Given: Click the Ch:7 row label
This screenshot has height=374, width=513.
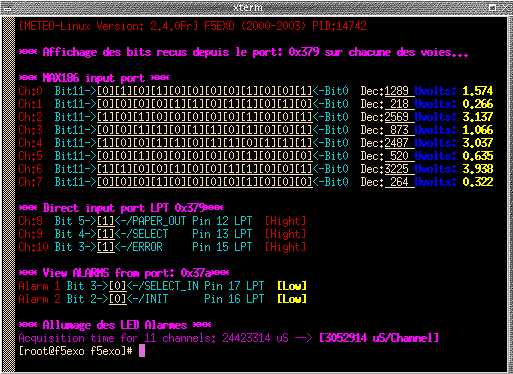Looking at the screenshot, I should pos(30,182).
